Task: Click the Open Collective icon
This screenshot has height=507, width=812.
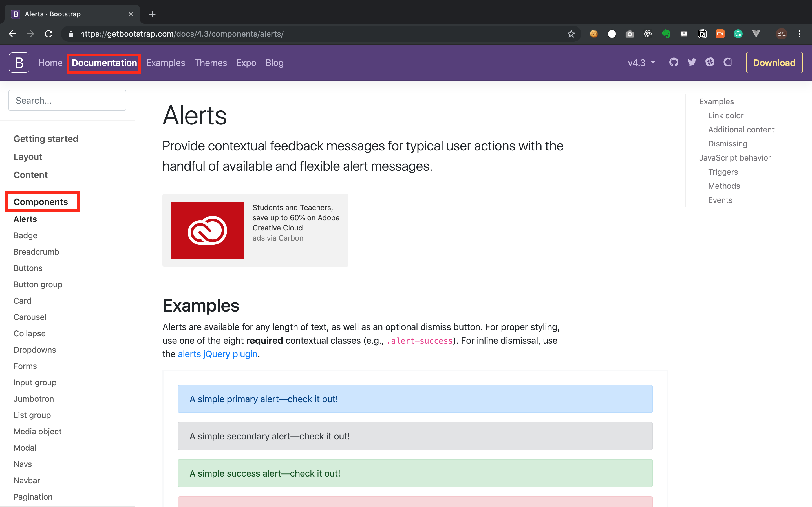Action: [x=727, y=62]
